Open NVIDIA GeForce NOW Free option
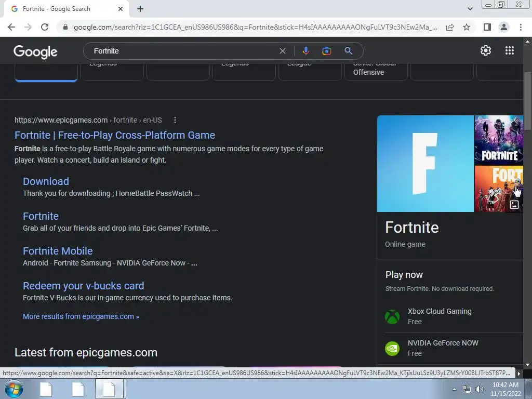 tap(454, 348)
